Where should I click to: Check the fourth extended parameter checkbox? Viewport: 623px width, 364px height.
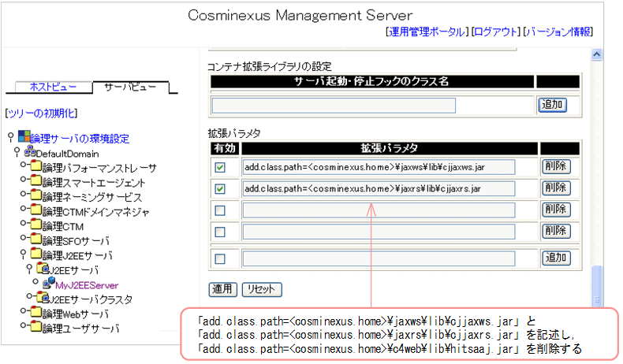point(220,232)
